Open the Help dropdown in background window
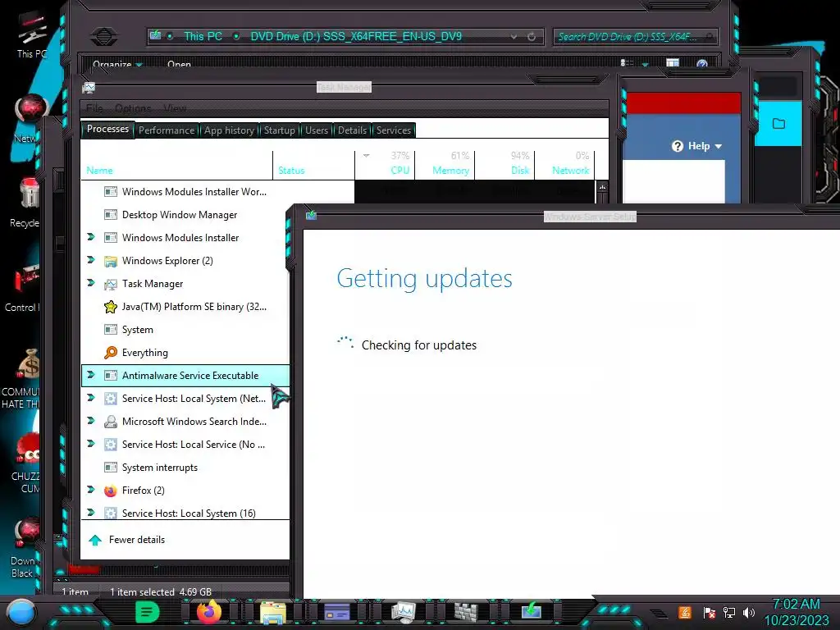 [697, 146]
